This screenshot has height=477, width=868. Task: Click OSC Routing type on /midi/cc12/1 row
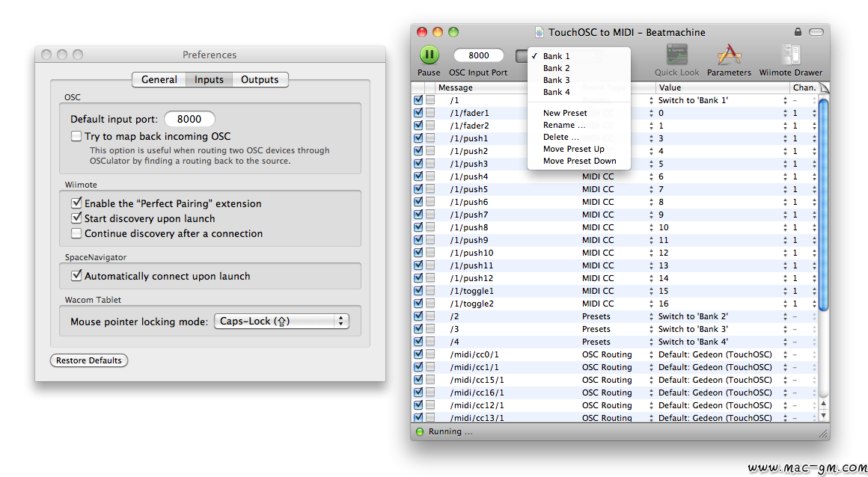click(x=607, y=406)
